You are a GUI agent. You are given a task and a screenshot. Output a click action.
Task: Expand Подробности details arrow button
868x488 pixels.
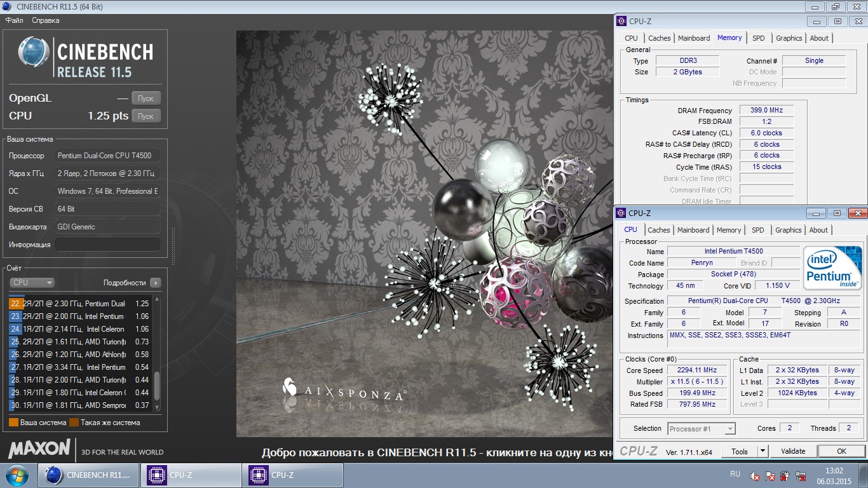[x=156, y=283]
